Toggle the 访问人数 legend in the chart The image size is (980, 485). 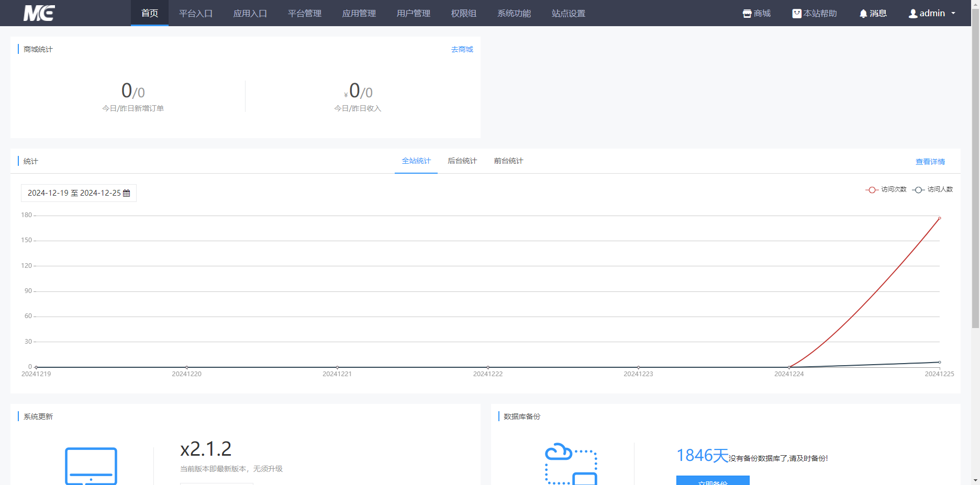pos(933,189)
